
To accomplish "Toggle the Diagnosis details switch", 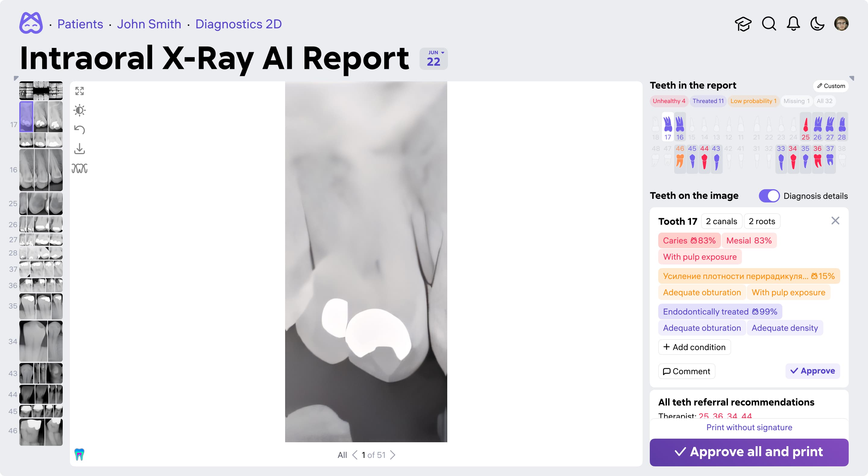I will [769, 196].
